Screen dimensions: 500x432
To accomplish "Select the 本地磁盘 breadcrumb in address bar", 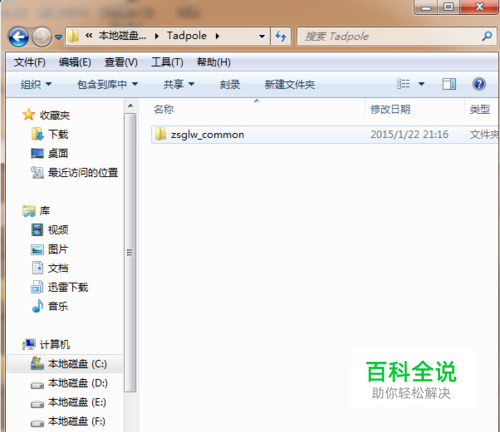I will coord(122,35).
